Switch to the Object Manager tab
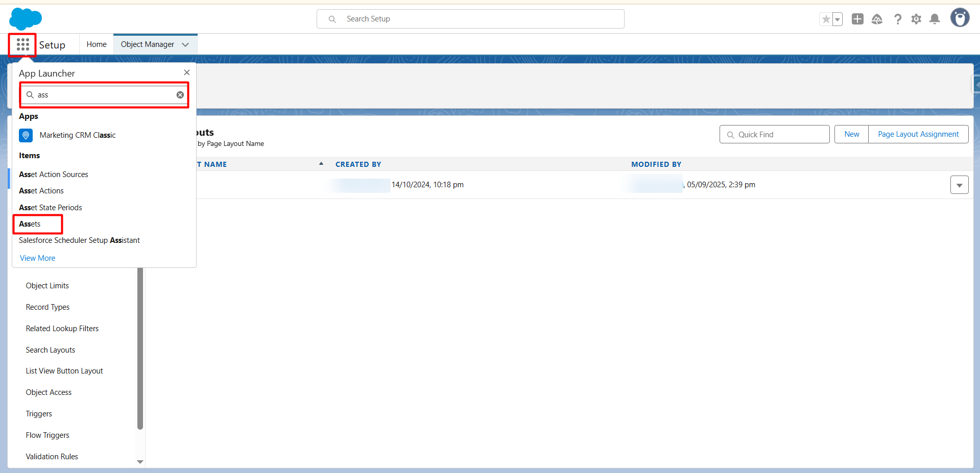This screenshot has height=473, width=980. pyautogui.click(x=148, y=44)
